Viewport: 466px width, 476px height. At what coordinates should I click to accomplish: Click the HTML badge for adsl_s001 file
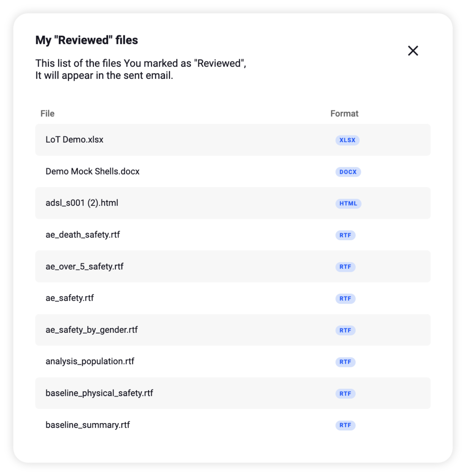click(348, 203)
